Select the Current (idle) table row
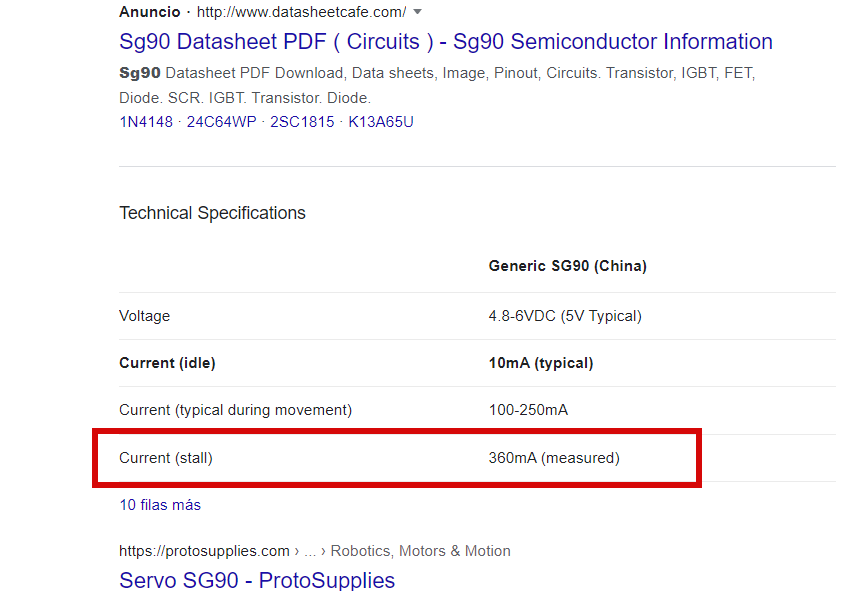Image resolution: width=841 pixels, height=591 pixels. click(x=166, y=363)
